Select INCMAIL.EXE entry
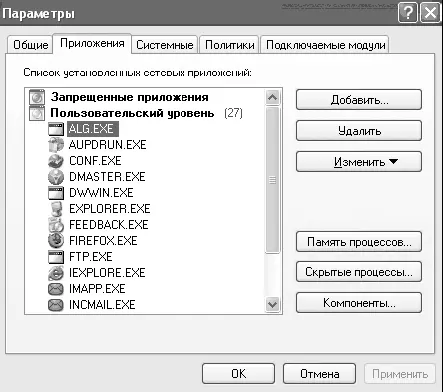 coord(102,305)
